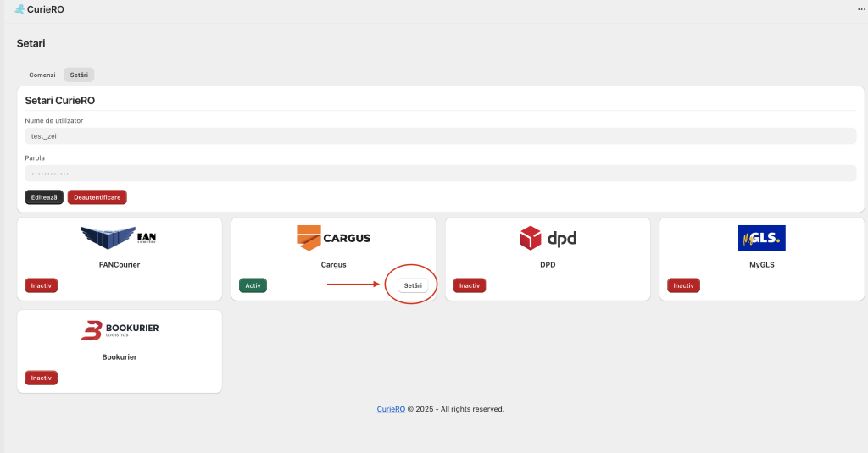
Task: Toggle the FANCourier Inactiv status
Action: pyautogui.click(x=41, y=285)
